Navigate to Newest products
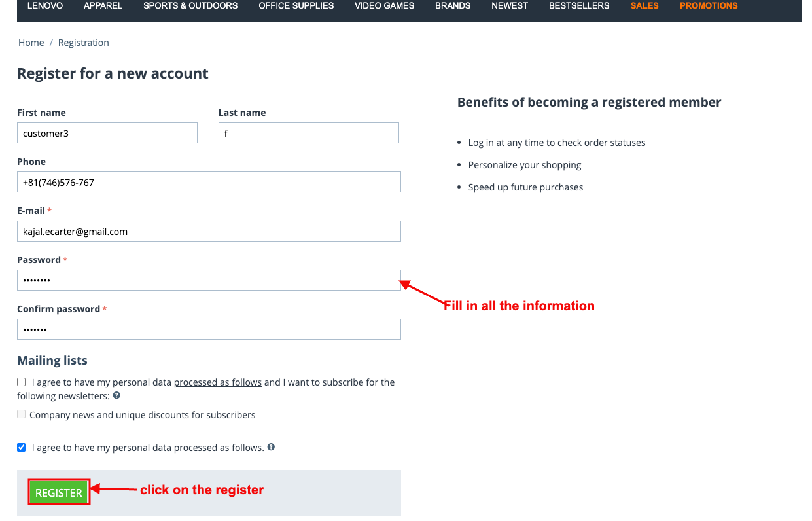812x521 pixels. click(x=510, y=5)
